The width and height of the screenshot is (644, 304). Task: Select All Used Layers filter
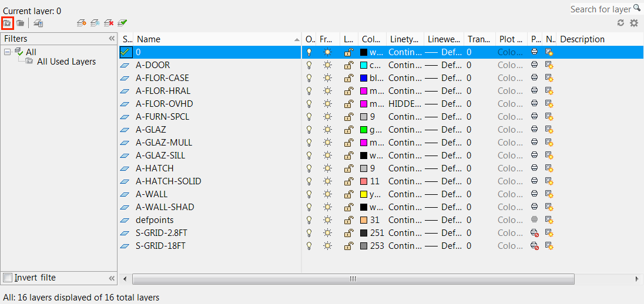66,62
